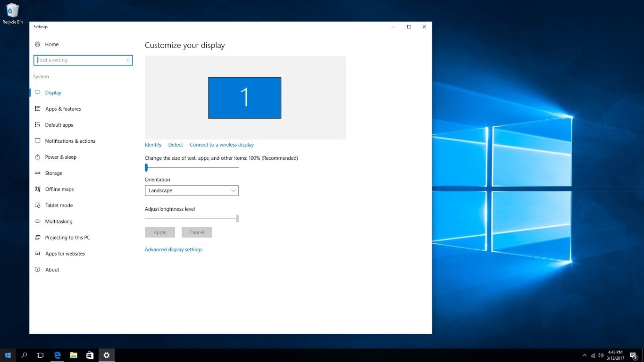
Task: Open the Store app from taskbar
Action: (x=90, y=355)
